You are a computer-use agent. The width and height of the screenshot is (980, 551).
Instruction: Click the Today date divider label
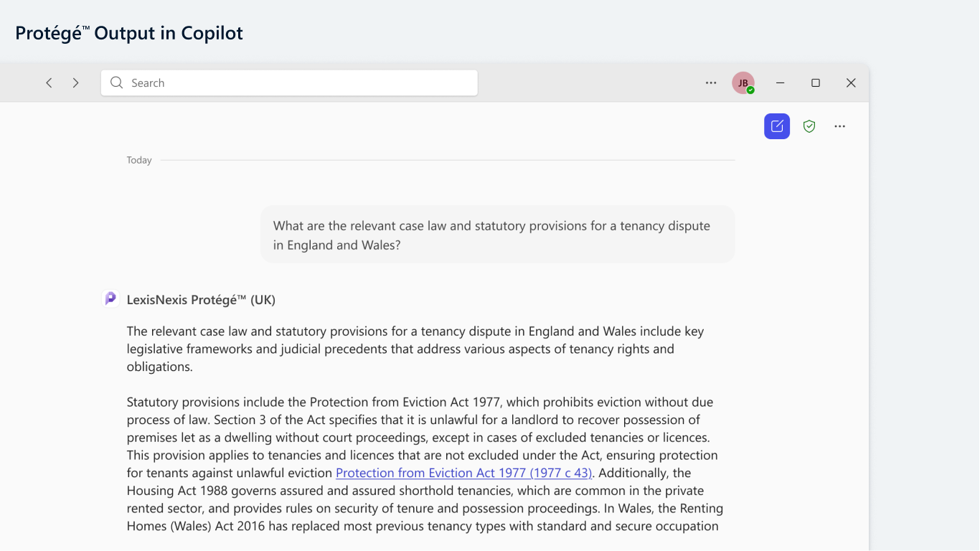[x=139, y=160]
